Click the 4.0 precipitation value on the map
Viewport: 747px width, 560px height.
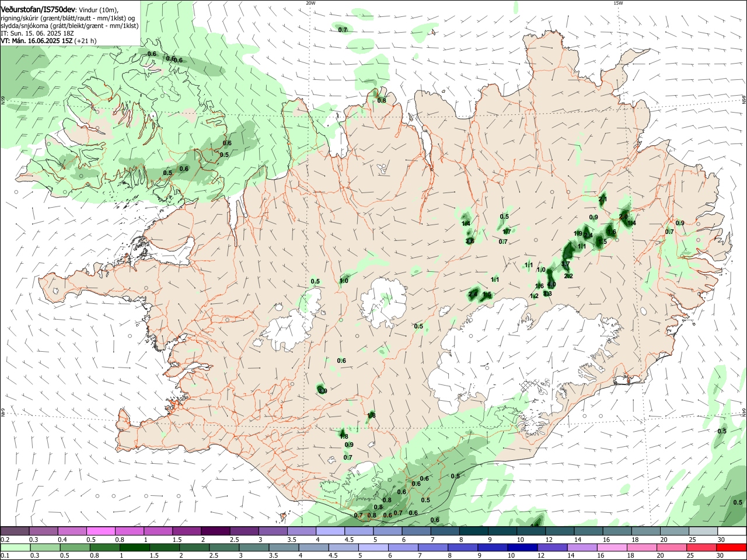click(x=551, y=285)
